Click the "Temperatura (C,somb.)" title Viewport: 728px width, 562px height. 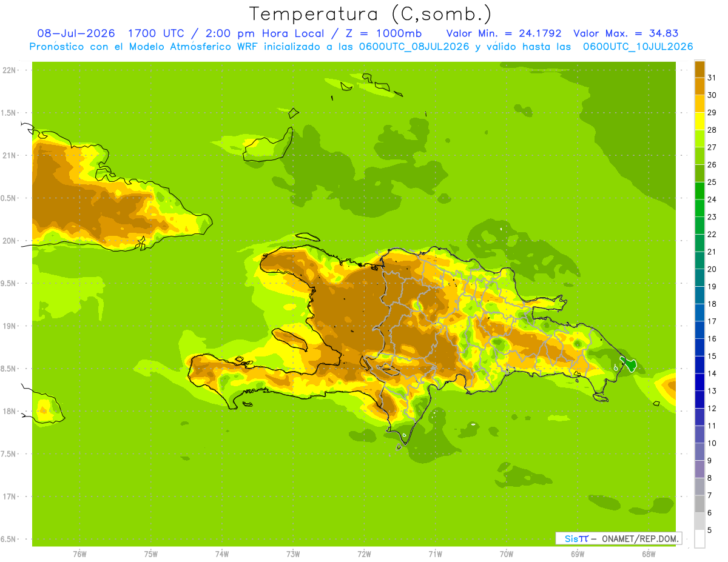point(370,14)
